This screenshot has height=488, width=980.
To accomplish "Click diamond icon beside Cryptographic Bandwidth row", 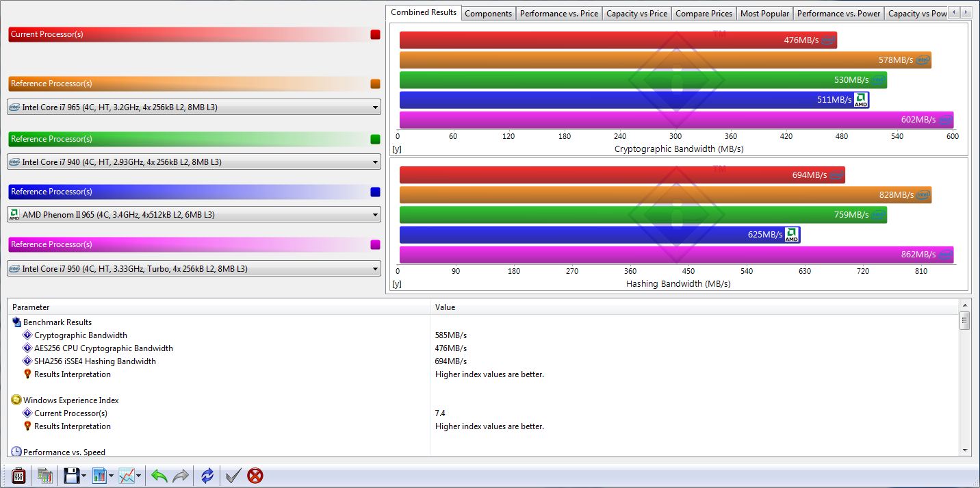I will pos(27,335).
